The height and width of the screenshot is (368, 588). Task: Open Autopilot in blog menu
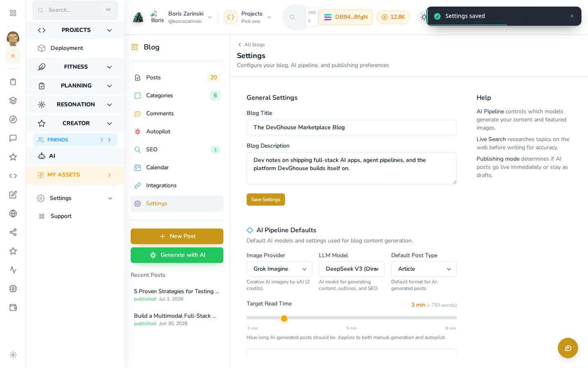[177, 131]
